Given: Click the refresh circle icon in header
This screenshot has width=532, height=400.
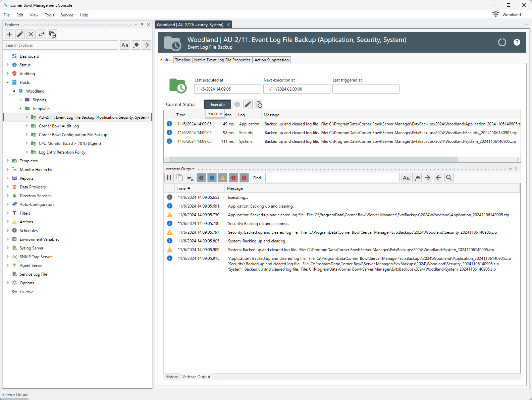Looking at the screenshot, I should click(x=502, y=42).
